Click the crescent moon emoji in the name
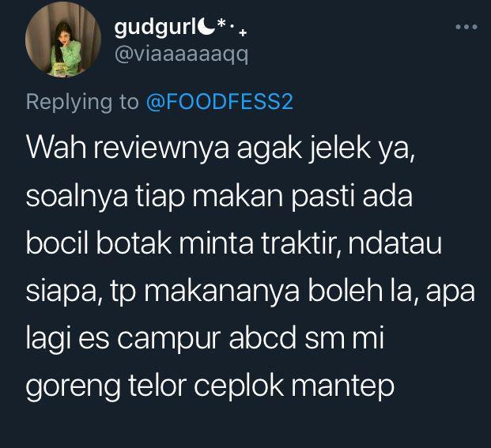 coord(206,27)
